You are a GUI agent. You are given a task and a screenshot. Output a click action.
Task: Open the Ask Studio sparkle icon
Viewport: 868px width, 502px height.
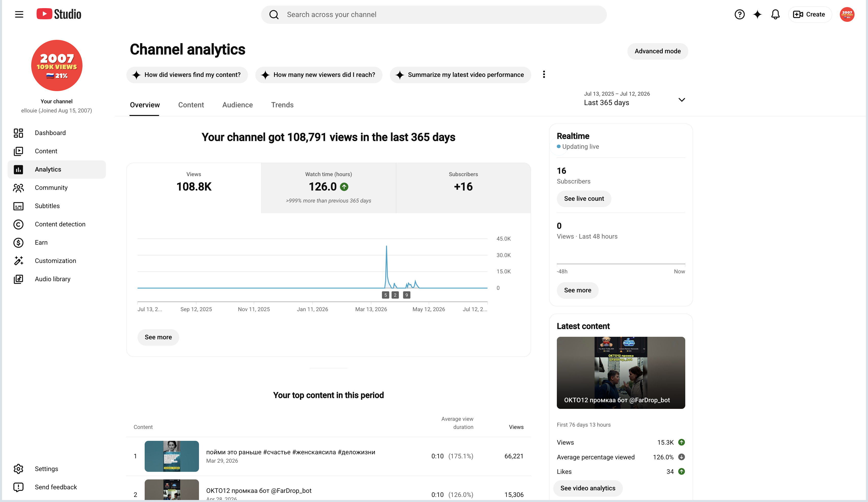pyautogui.click(x=757, y=14)
